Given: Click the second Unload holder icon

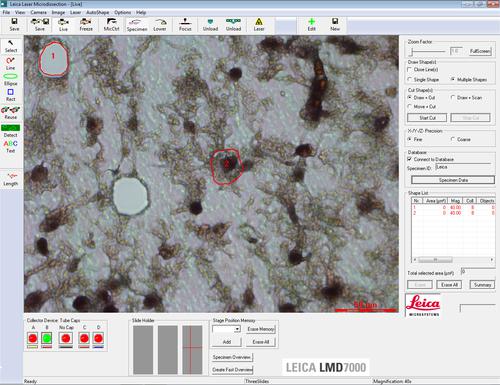Looking at the screenshot, I should tap(233, 25).
